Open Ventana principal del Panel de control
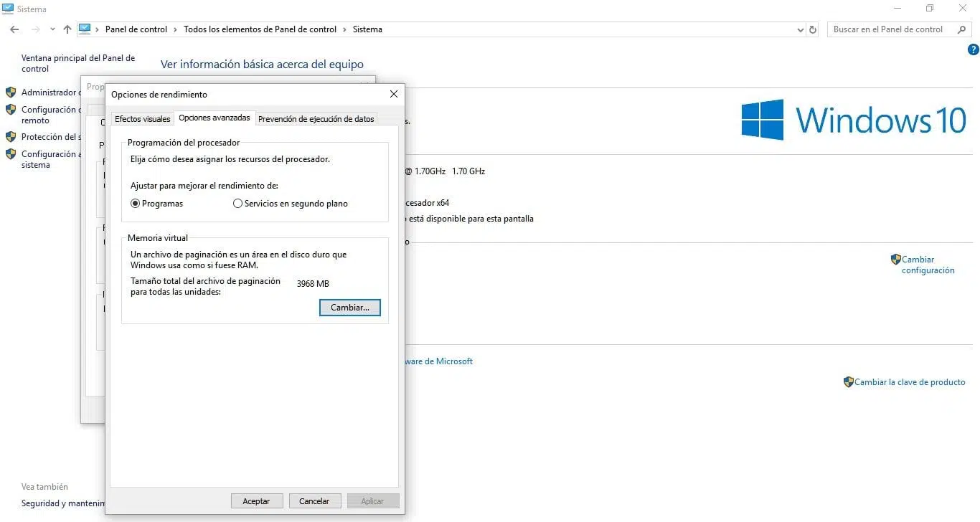Screen dimensions: 980x522 click(78, 63)
